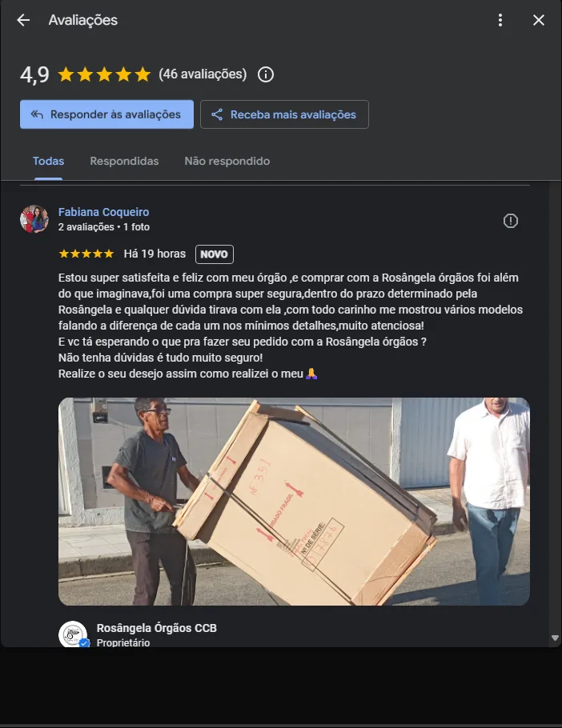Image resolution: width=562 pixels, height=728 pixels.
Task: Switch to the Respondidas tab
Action: click(x=124, y=161)
